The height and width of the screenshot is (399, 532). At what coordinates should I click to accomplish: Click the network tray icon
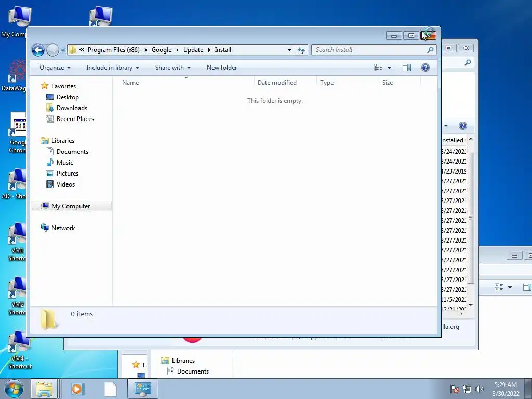point(467,389)
